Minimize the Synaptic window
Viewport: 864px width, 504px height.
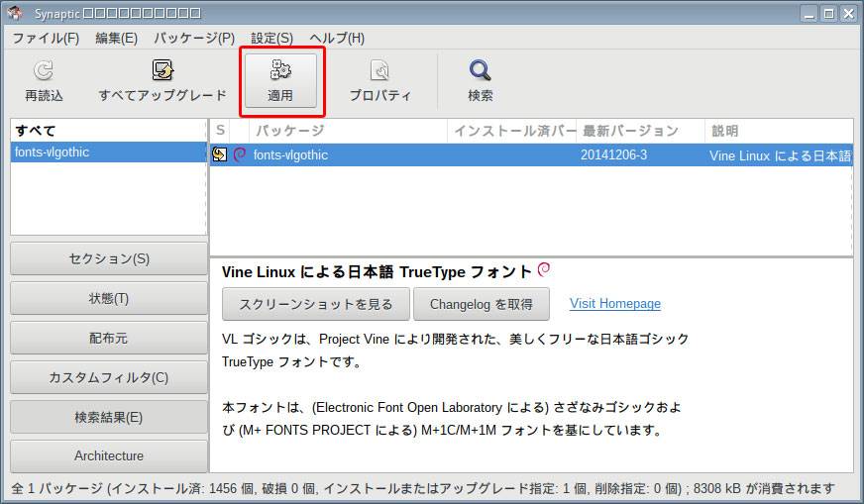click(x=809, y=14)
